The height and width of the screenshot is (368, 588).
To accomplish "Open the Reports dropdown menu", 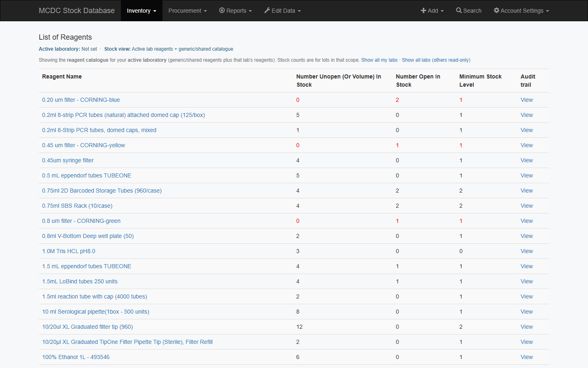I will pyautogui.click(x=236, y=11).
